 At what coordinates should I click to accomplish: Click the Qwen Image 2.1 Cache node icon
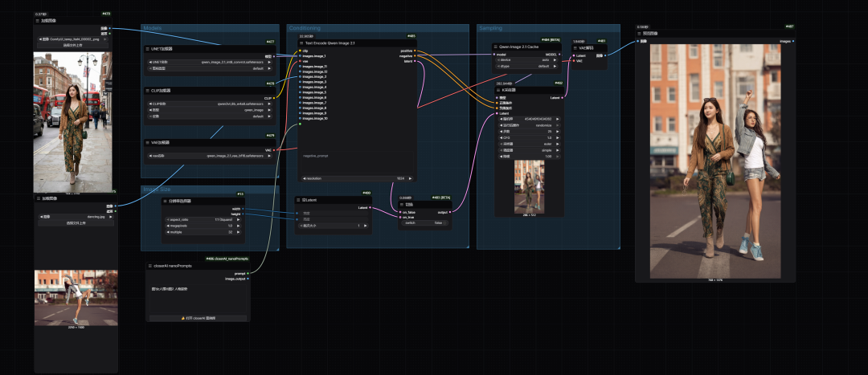(x=495, y=47)
